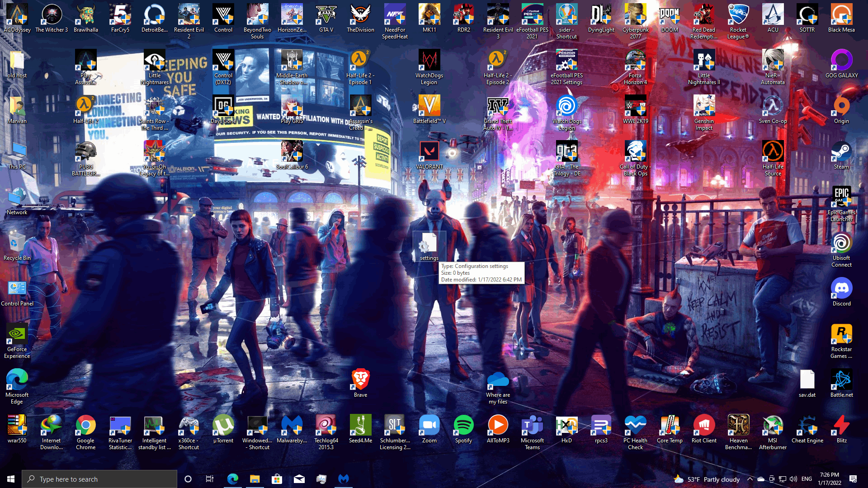Launch the Spotify desktop icon
The width and height of the screenshot is (868, 488).
463,429
